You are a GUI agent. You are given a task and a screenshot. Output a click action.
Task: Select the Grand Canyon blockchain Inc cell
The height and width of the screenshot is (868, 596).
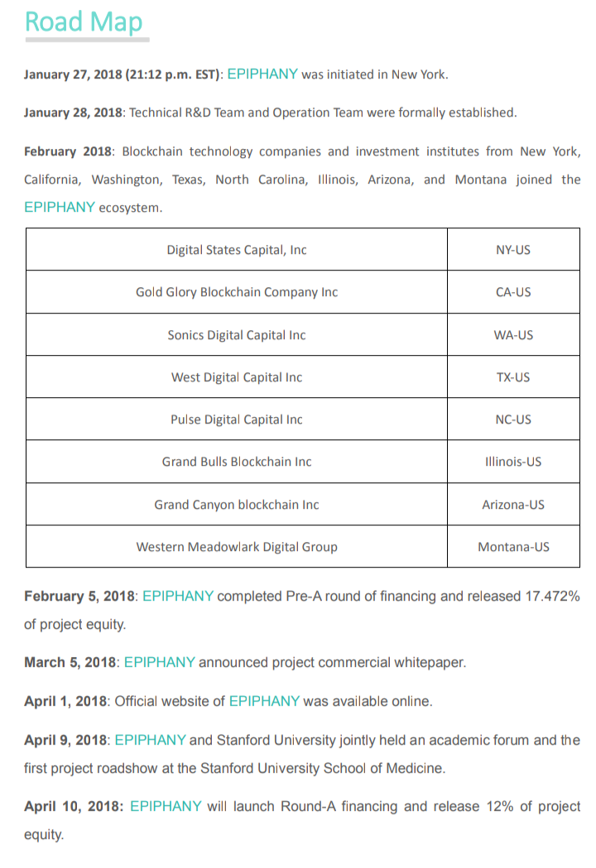click(237, 504)
